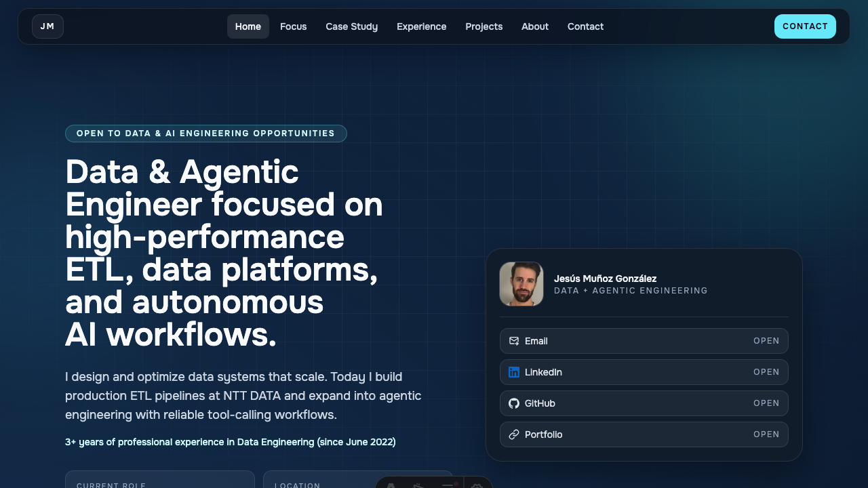Image resolution: width=868 pixels, height=488 pixels.
Task: Open the About page from the navbar
Action: tap(534, 26)
